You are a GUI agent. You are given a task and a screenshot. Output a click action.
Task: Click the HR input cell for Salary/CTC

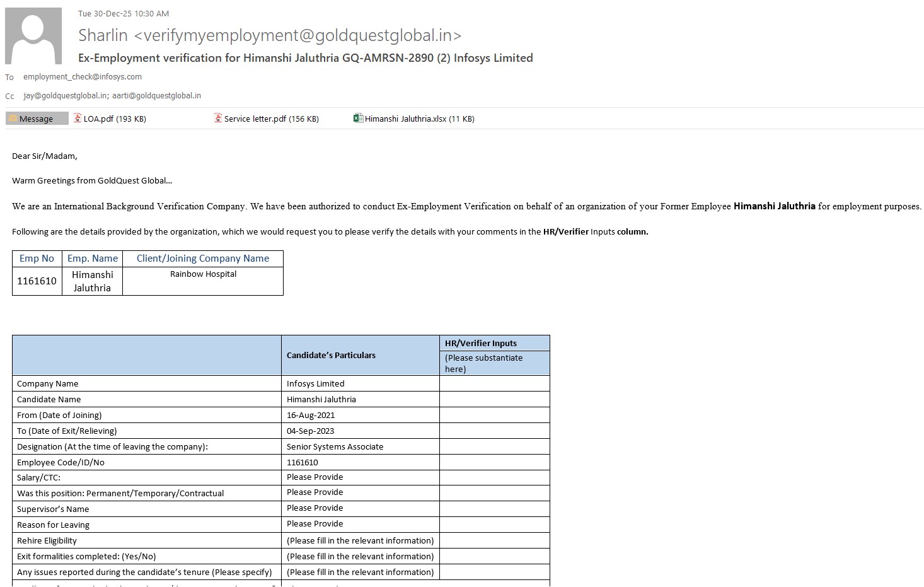pos(494,477)
